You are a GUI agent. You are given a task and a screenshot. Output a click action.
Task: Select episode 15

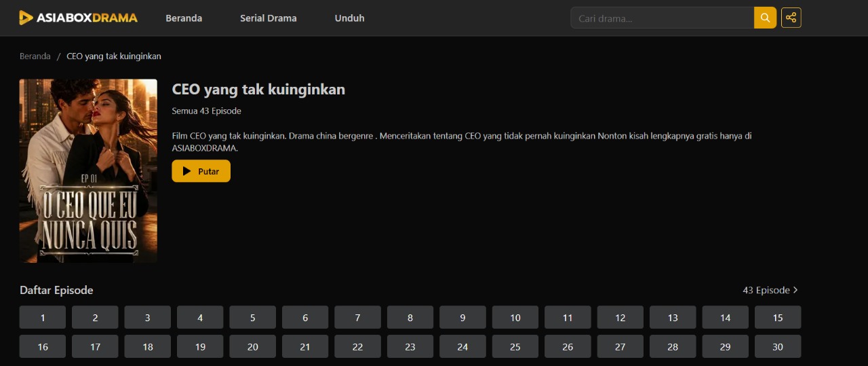tap(778, 317)
